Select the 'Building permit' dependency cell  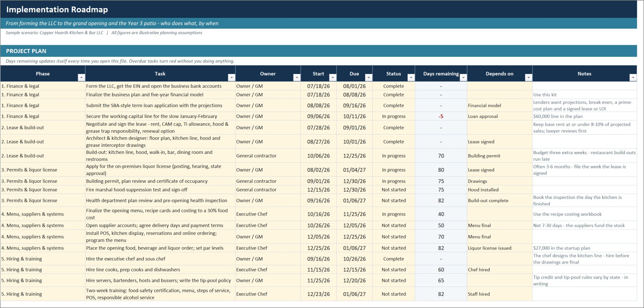500,156
